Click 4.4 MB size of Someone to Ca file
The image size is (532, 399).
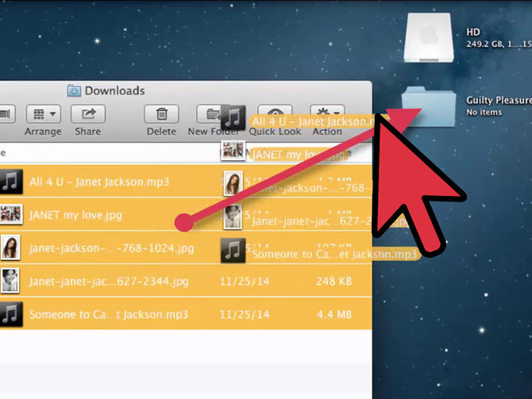(x=334, y=314)
